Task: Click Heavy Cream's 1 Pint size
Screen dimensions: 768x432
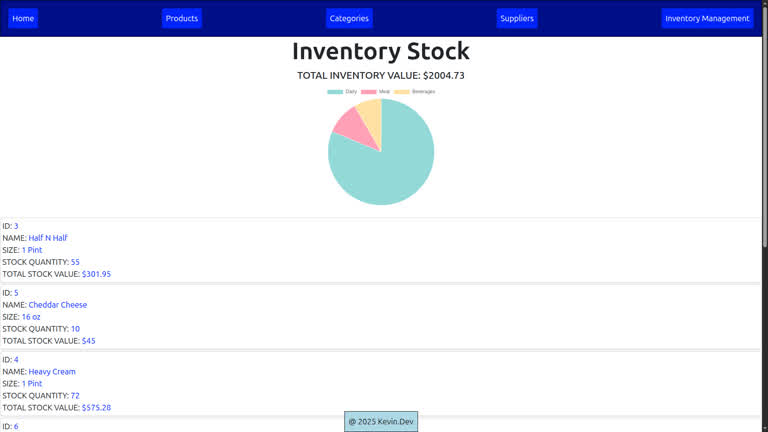Action: [32, 384]
